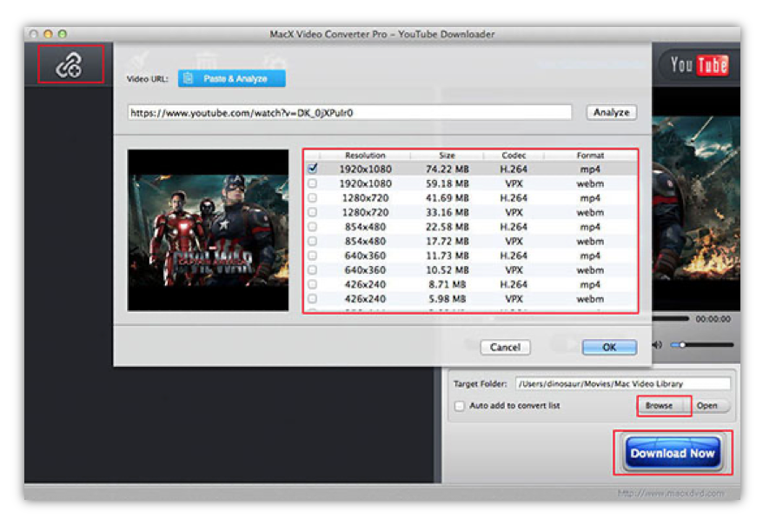Viewport: 776px width, 532px height.
Task: Enable Auto add to convert list
Action: pos(460,406)
